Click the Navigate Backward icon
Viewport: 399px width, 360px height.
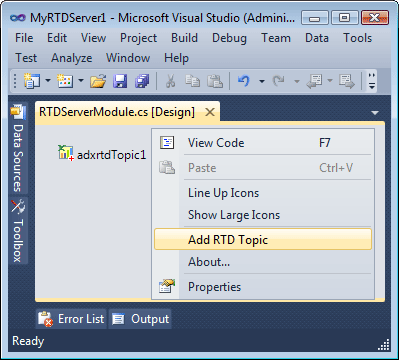[314, 81]
